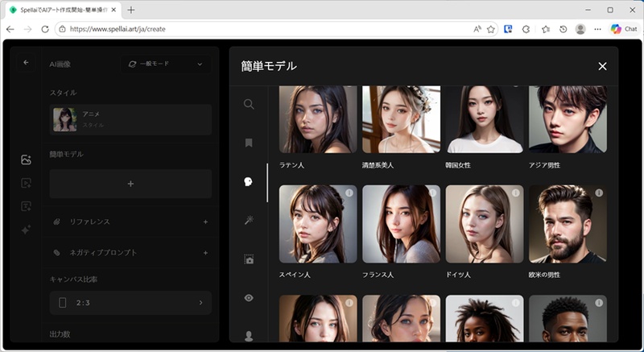Click the model panel scrollbar thumb

click(267, 183)
